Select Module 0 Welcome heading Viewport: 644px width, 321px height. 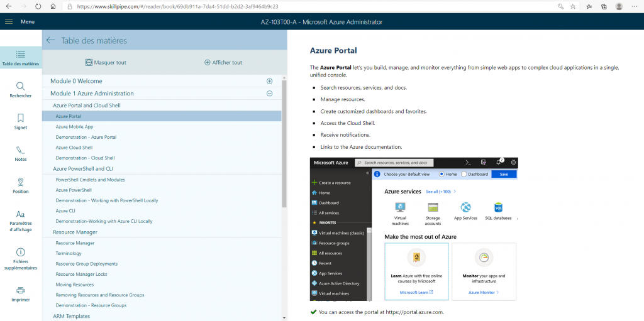coord(76,81)
